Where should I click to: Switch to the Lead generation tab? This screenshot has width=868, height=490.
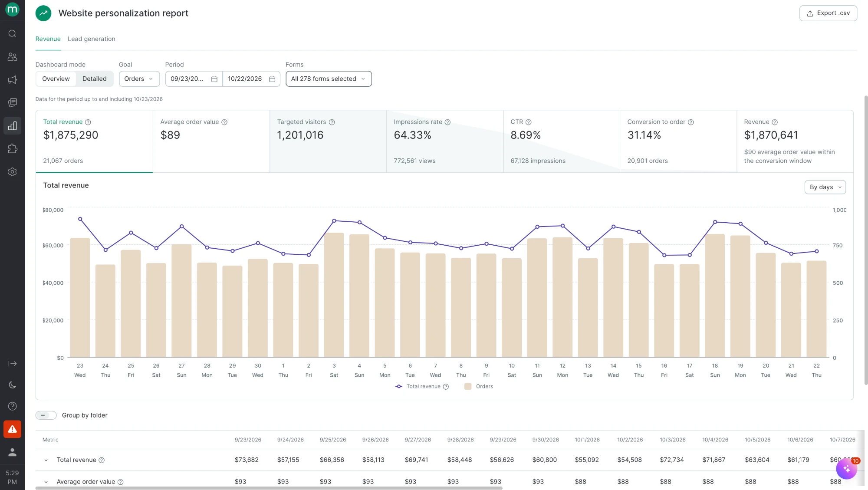click(92, 39)
